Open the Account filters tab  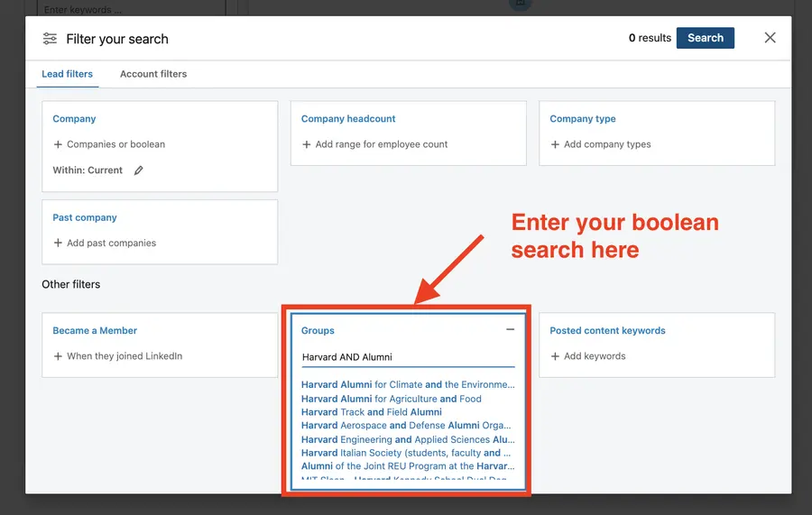pos(153,74)
